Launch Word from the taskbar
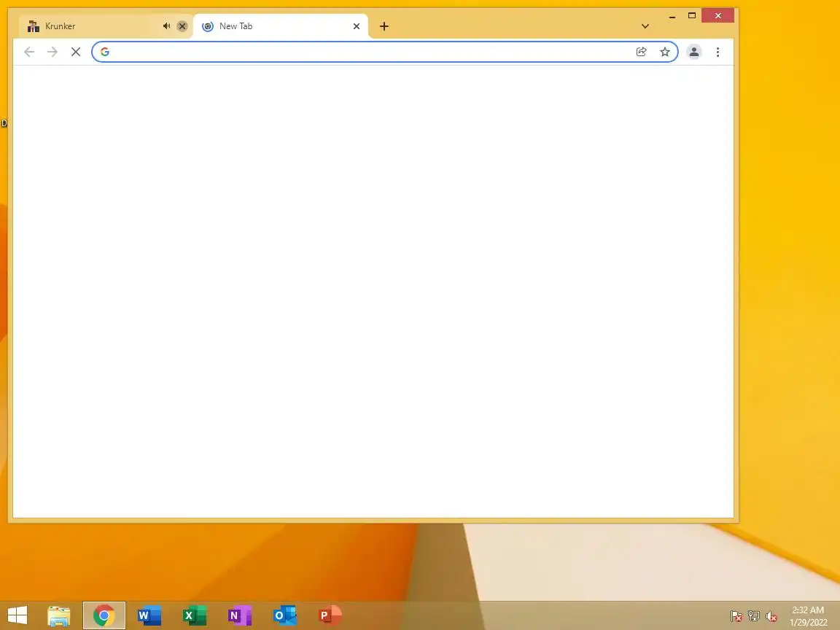Screen dimensions: 840x630 click(x=149, y=615)
